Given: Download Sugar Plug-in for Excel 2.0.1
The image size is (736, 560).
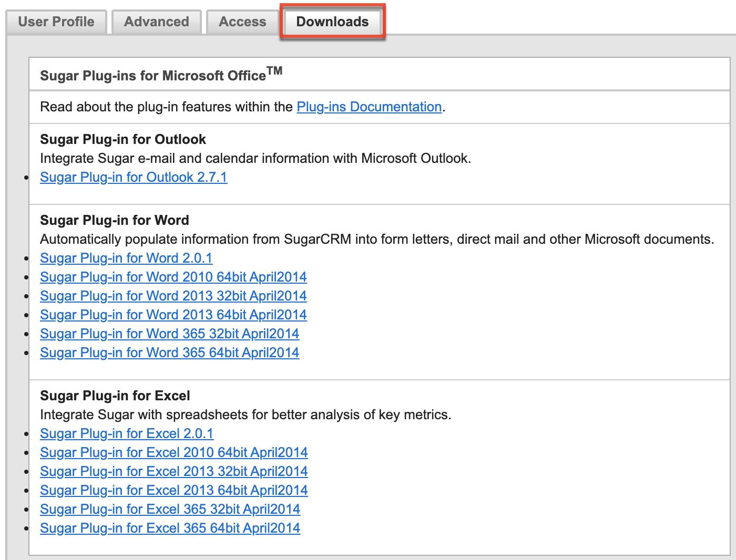Looking at the screenshot, I should [x=126, y=433].
